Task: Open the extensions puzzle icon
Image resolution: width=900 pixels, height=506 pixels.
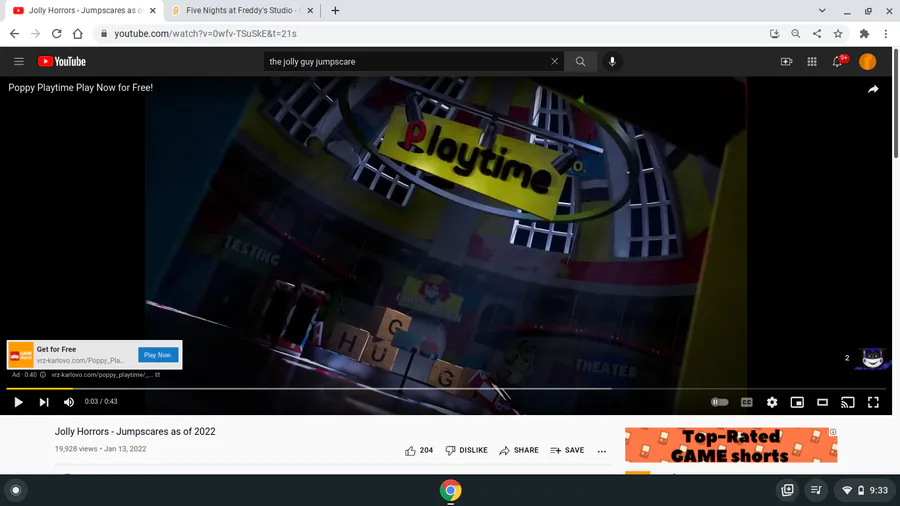Action: [864, 34]
